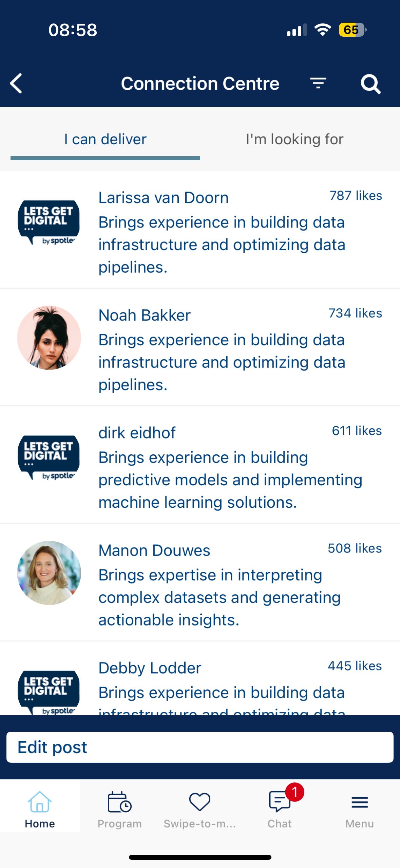Open Debby Lodder's post
The height and width of the screenshot is (868, 400).
[200, 679]
